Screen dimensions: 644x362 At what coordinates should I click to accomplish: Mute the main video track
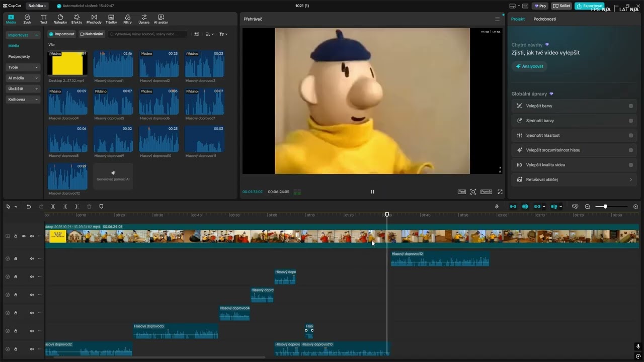[32, 236]
